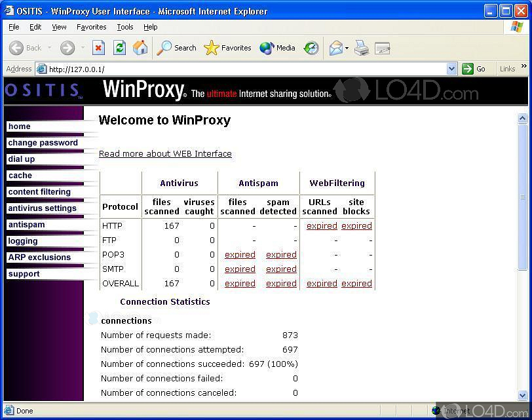
Task: Open the Help menu
Action: click(x=150, y=27)
